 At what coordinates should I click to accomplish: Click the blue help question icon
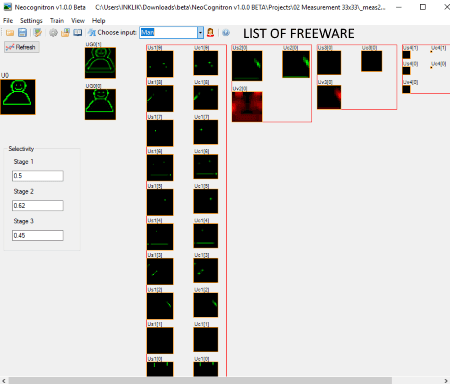(226, 33)
